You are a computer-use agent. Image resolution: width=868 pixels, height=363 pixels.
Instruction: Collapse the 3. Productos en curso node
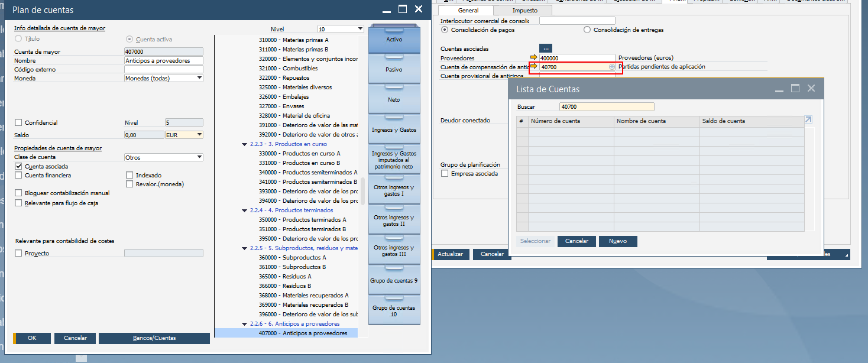pos(245,144)
